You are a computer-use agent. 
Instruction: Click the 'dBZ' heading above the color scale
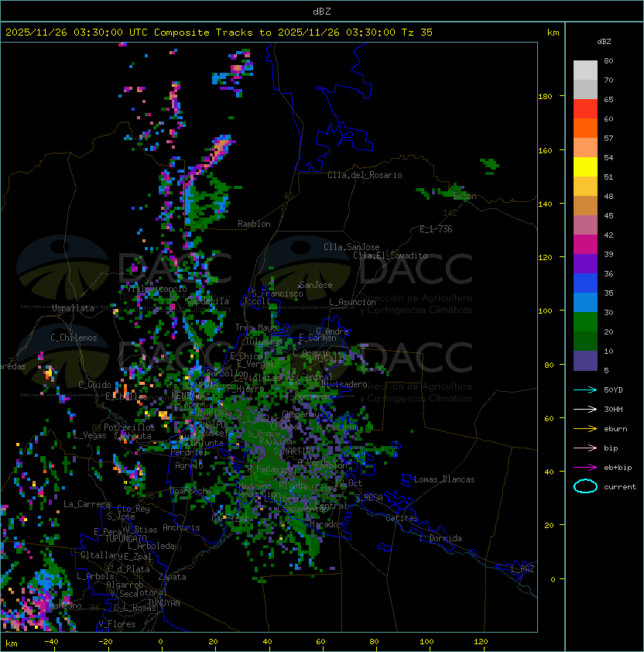tap(604, 42)
